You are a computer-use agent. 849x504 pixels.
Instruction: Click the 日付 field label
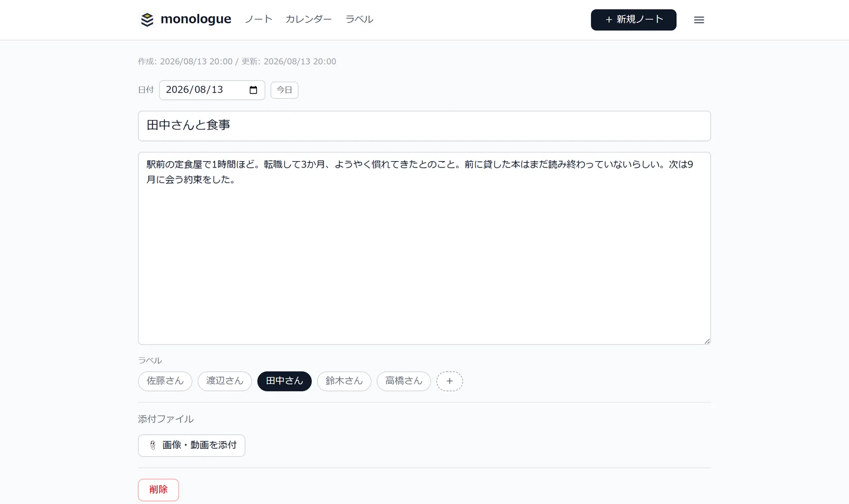click(146, 90)
